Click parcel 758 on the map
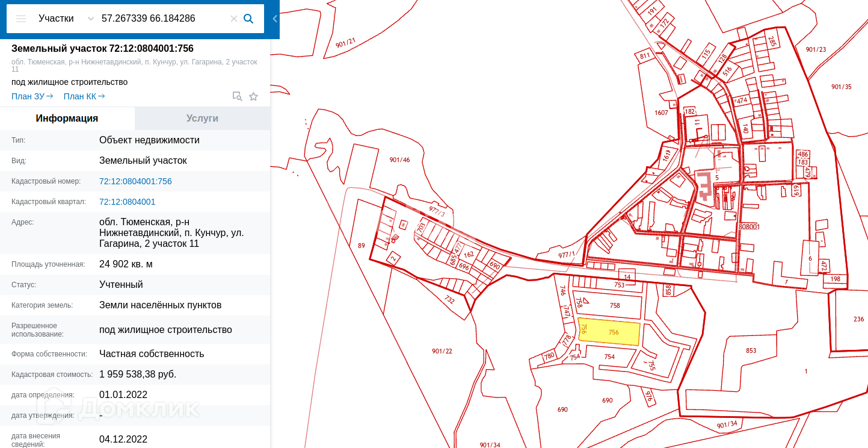Image resolution: width=868 pixels, height=448 pixels. click(x=615, y=306)
